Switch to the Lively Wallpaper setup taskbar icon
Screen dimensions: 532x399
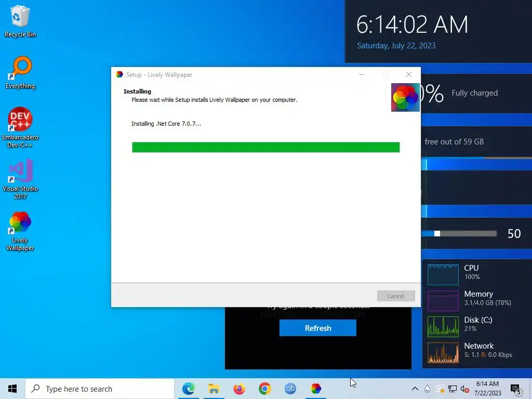tap(316, 389)
